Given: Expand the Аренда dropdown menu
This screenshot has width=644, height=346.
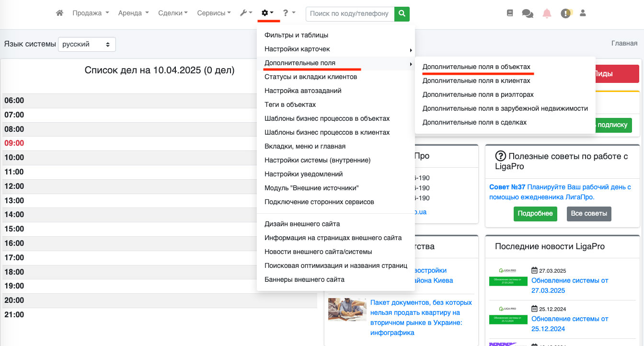Looking at the screenshot, I should tap(133, 13).
